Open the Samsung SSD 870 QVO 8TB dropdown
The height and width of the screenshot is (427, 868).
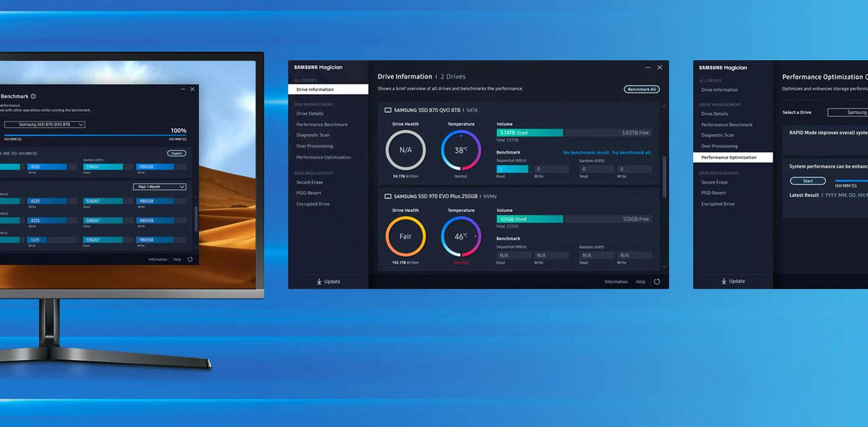[x=44, y=125]
